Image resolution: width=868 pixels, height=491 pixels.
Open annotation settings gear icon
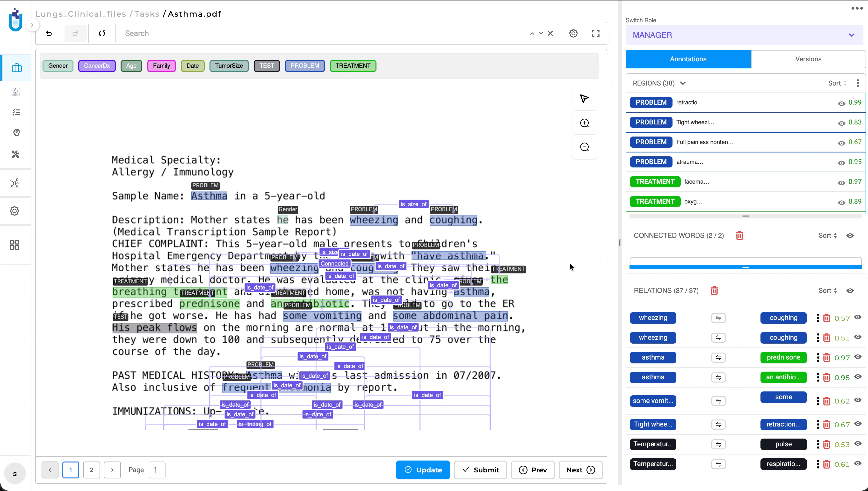pos(573,33)
